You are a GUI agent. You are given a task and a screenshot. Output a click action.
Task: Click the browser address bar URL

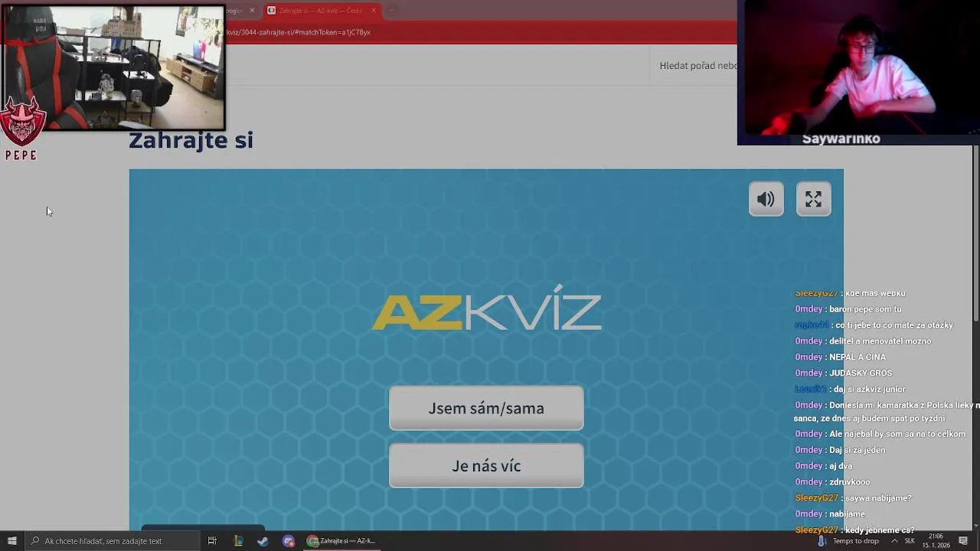pos(299,32)
